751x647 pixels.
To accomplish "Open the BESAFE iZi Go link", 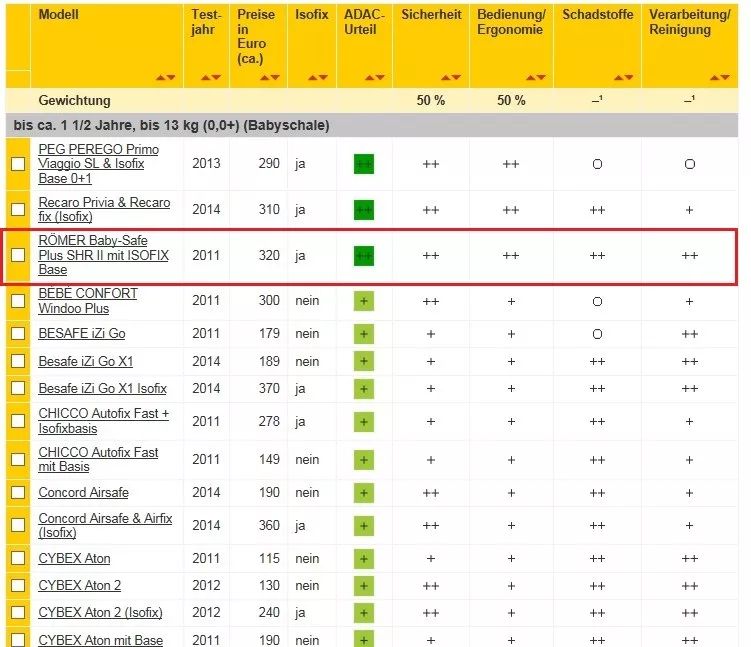I will [82, 333].
